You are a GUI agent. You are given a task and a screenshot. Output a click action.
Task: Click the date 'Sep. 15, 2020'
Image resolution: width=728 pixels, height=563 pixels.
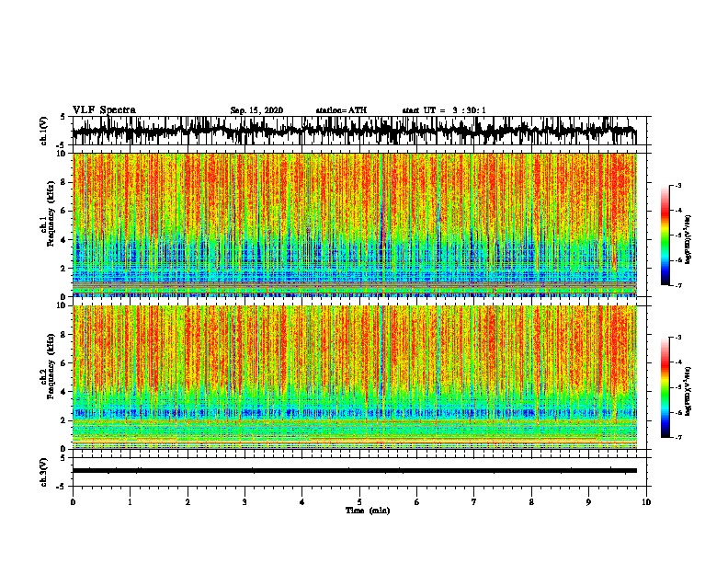point(256,110)
